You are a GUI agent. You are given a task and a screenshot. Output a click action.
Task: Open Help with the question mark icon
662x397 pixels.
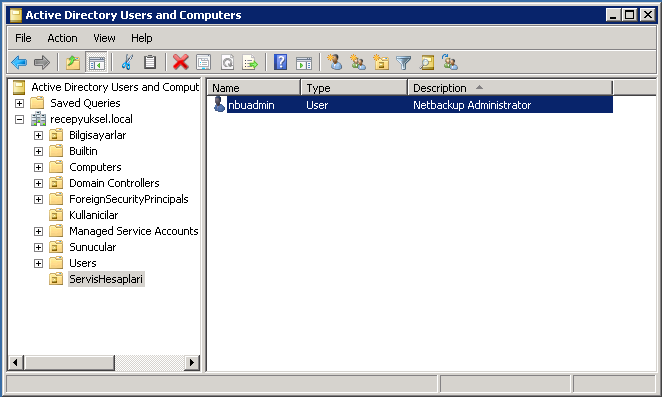280,63
